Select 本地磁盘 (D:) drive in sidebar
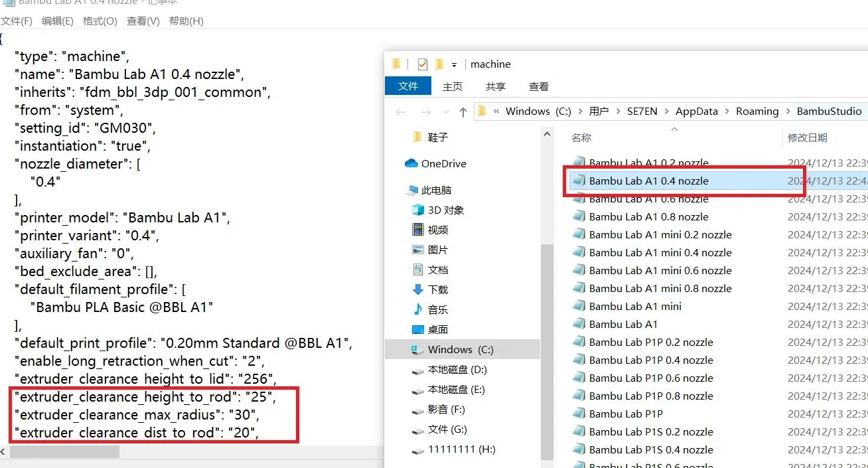This screenshot has width=868, height=468. click(449, 369)
